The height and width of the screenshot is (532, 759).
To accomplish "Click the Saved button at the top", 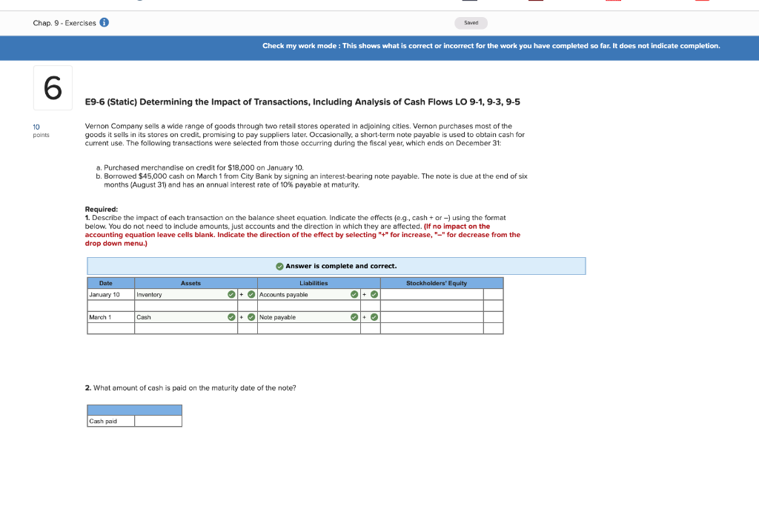I will click(471, 23).
